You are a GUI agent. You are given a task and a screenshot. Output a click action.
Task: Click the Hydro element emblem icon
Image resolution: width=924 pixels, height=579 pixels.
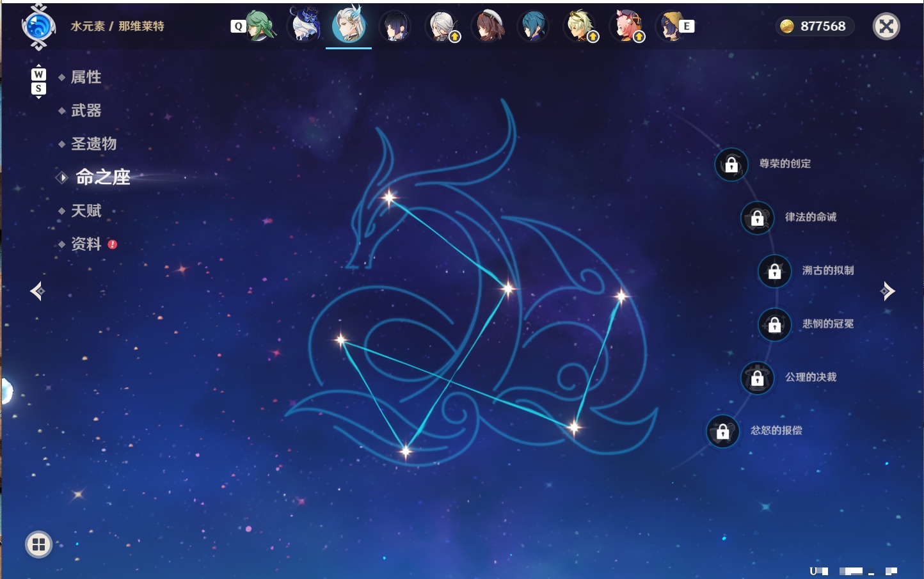38,27
